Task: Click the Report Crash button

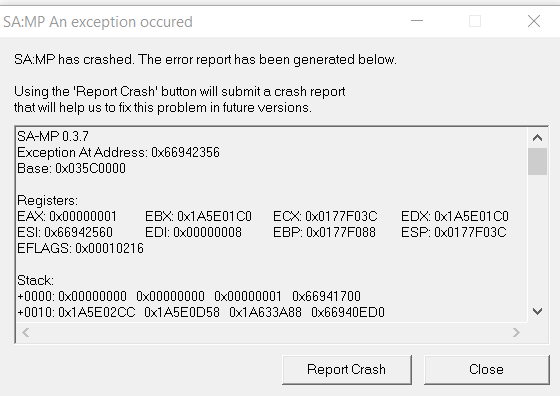Action: coord(347,370)
